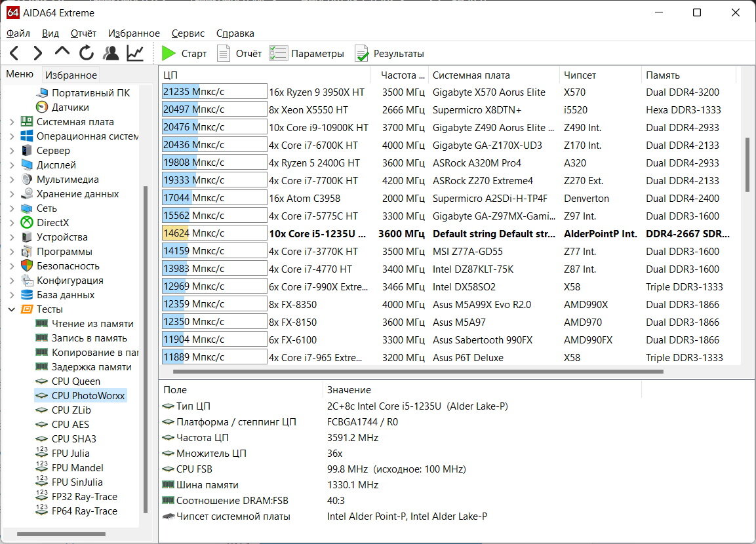Click the Безопасность shield icon
The image size is (756, 544).
(27, 266)
